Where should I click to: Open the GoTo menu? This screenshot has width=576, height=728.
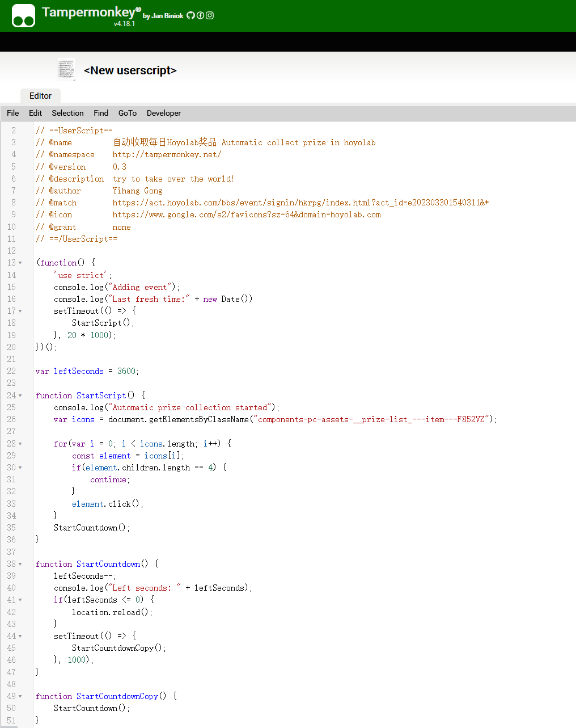[127, 113]
